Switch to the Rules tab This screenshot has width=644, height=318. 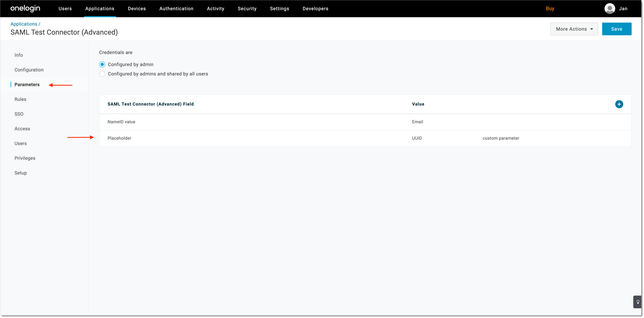[20, 99]
